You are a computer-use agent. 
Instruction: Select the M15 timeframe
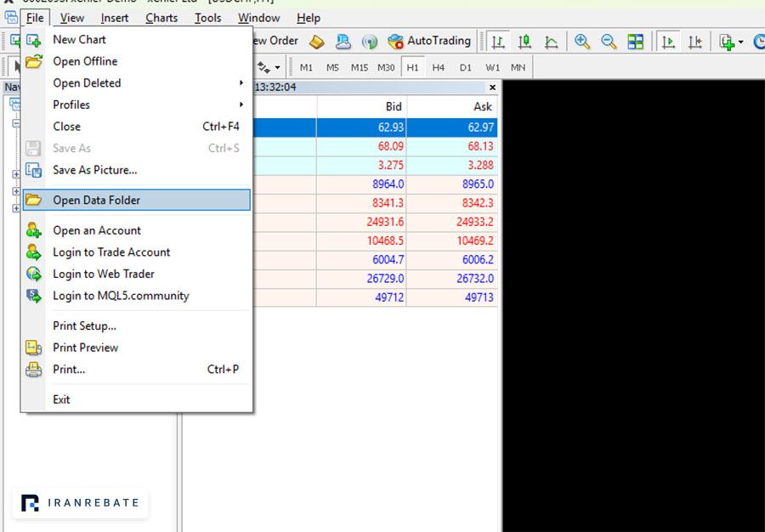pyautogui.click(x=360, y=67)
